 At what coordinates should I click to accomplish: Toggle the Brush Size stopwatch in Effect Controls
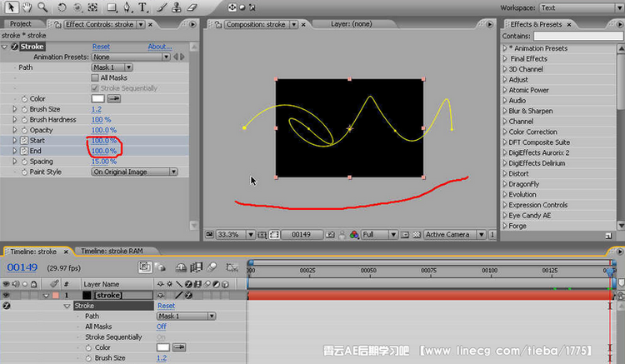(x=24, y=109)
